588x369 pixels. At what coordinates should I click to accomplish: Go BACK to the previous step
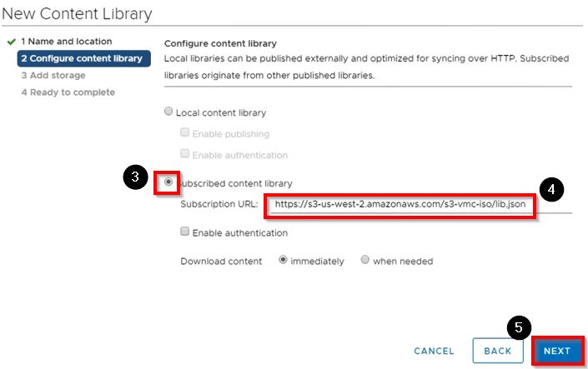click(x=497, y=351)
